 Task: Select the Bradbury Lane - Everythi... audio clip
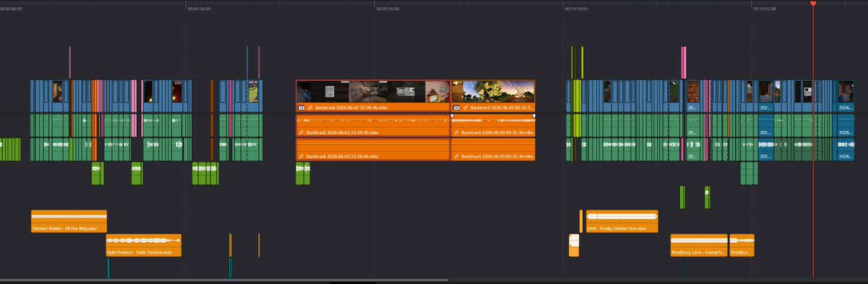(699, 245)
